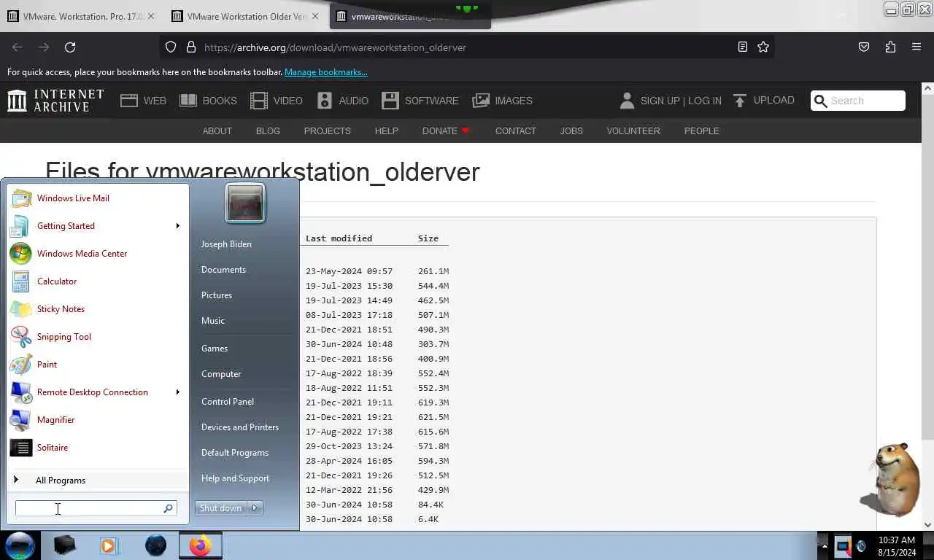Image resolution: width=934 pixels, height=560 pixels.
Task: Open Documents in Start menu
Action: [x=223, y=270]
